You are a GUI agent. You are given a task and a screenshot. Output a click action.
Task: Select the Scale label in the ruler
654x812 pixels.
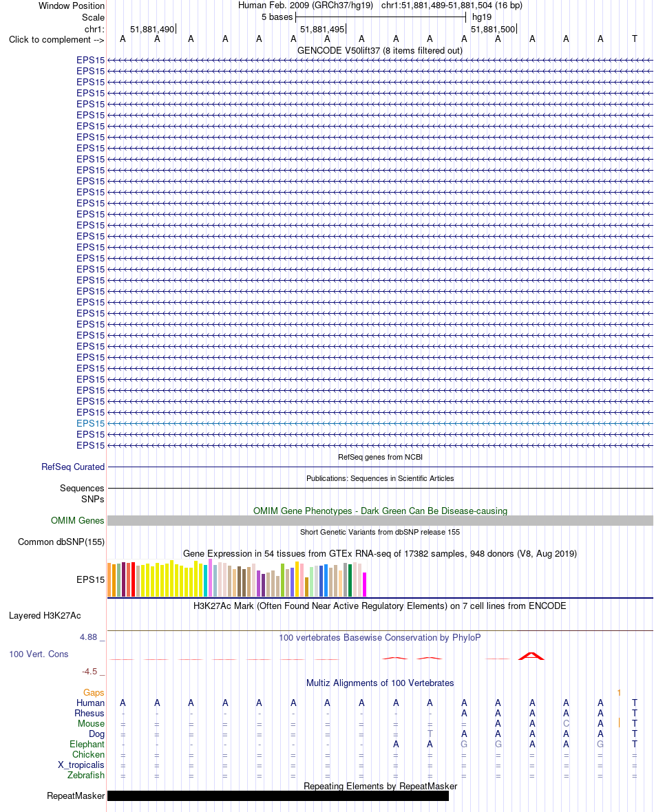[93, 17]
